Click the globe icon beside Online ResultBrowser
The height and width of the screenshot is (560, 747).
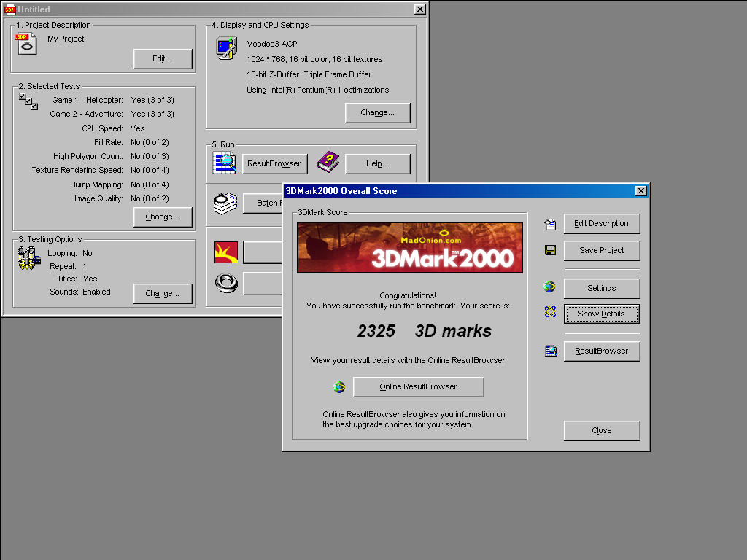(339, 386)
